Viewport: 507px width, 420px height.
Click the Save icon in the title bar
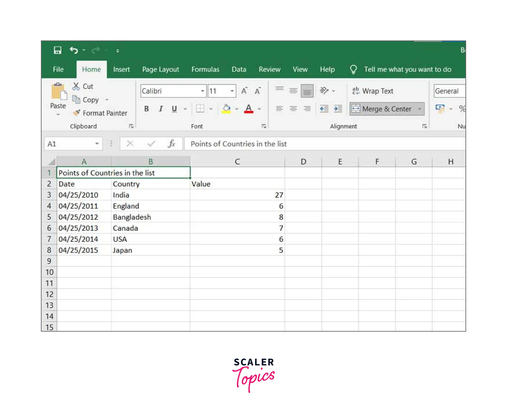(57, 50)
